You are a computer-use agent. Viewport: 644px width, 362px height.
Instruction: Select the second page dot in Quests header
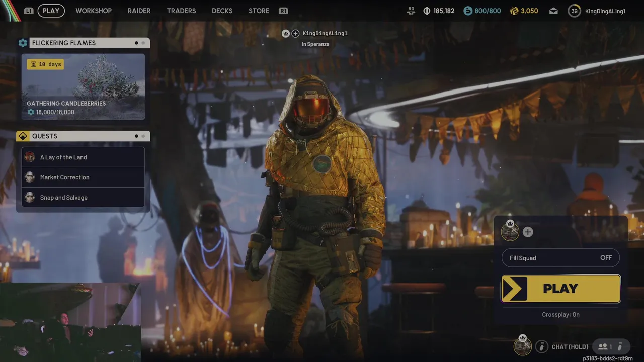pos(143,136)
